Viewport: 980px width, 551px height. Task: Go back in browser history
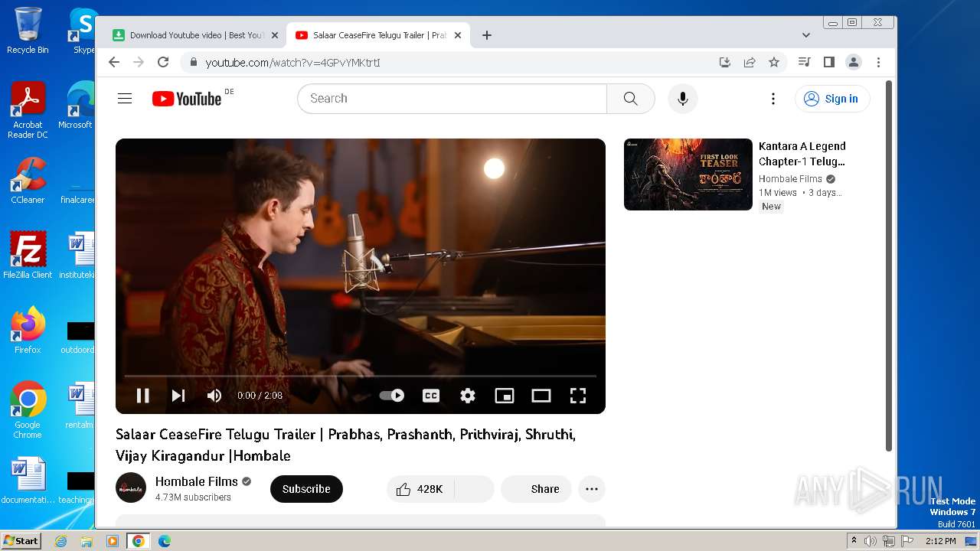click(x=114, y=63)
